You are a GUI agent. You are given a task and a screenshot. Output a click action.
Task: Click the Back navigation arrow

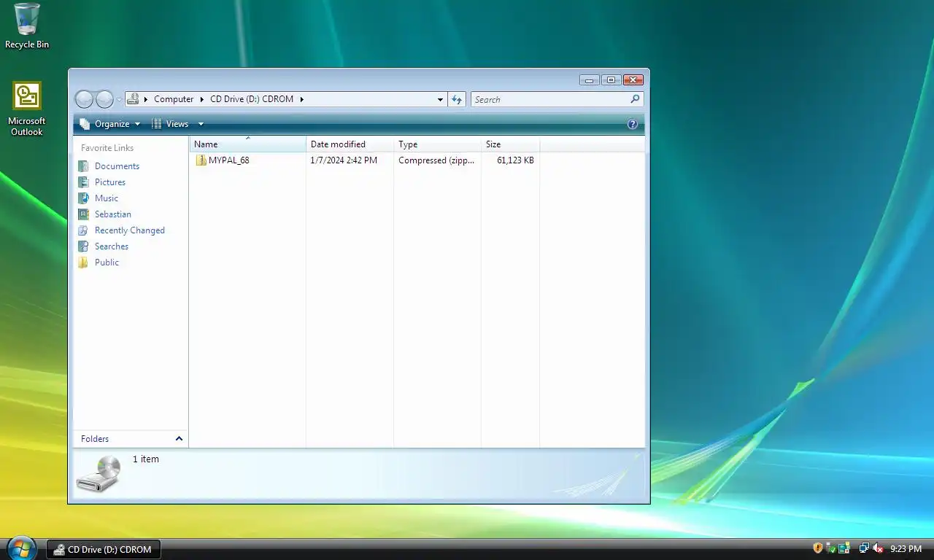pyautogui.click(x=85, y=99)
